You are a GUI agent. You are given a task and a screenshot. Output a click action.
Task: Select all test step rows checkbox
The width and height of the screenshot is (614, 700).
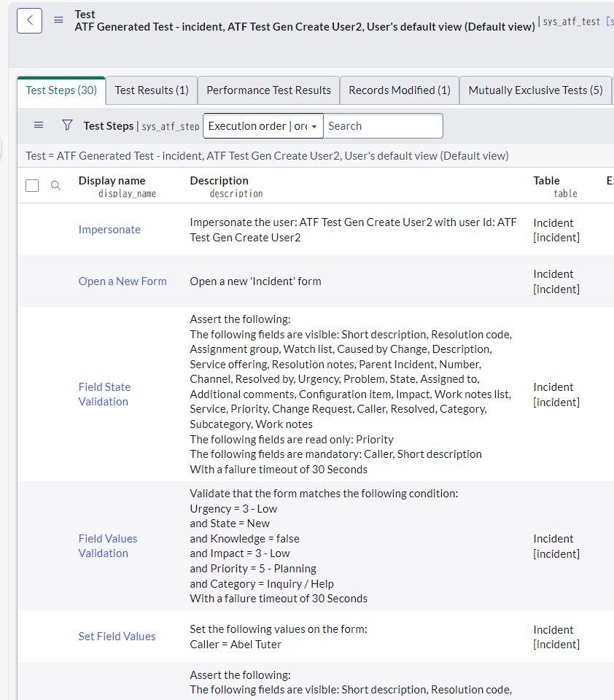coord(32,185)
